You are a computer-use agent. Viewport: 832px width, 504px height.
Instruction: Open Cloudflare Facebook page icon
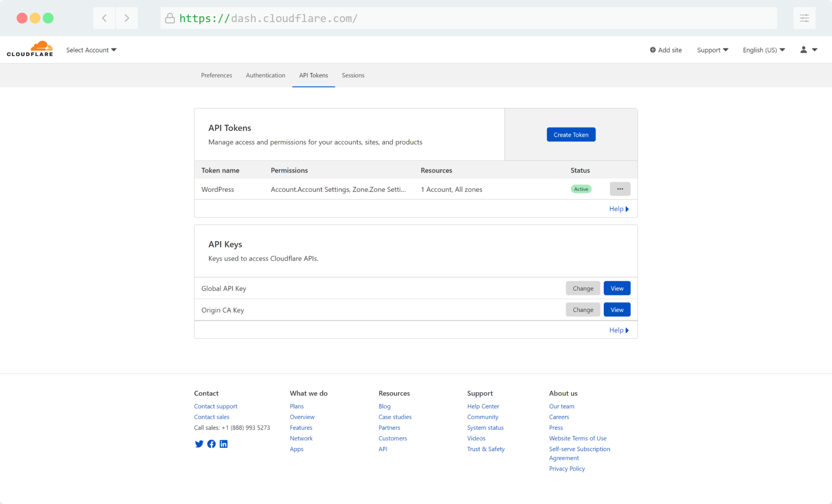[x=211, y=444]
